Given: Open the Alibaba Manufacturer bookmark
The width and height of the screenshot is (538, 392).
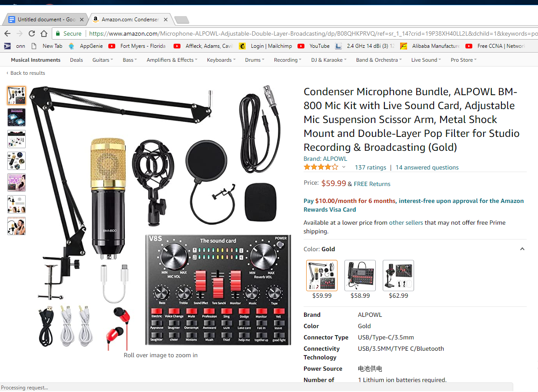Looking at the screenshot, I should click(x=430, y=46).
